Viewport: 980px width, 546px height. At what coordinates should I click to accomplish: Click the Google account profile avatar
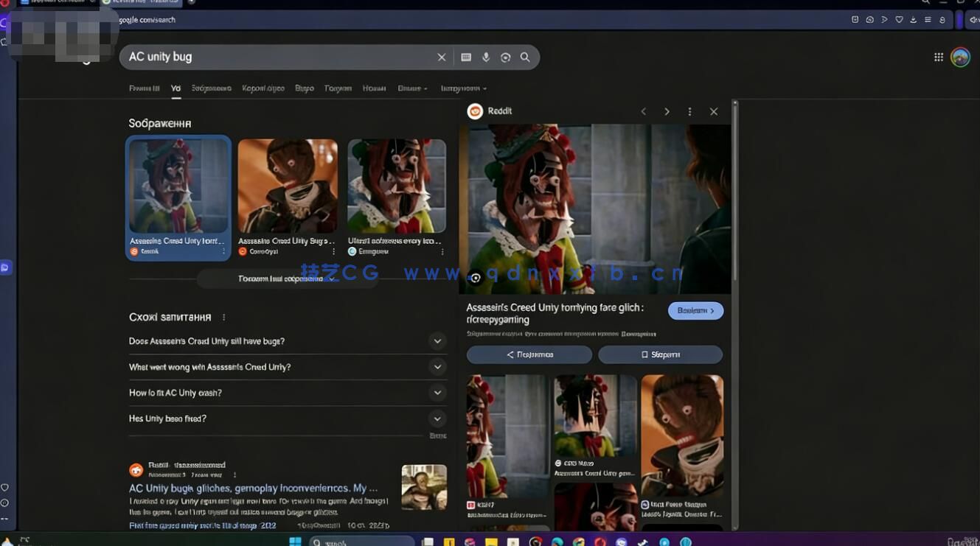tap(960, 57)
